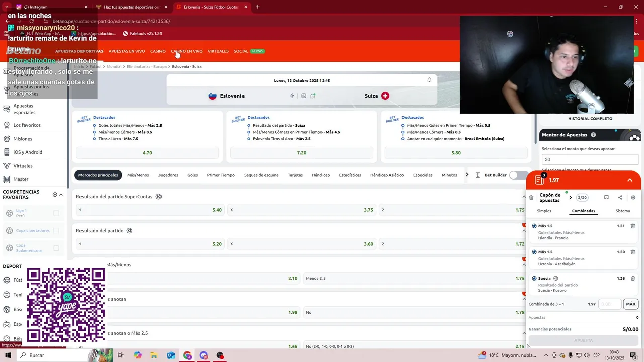The image size is (644, 362).
Task: Switch to Simples bet slip tab
Action: coord(544,211)
